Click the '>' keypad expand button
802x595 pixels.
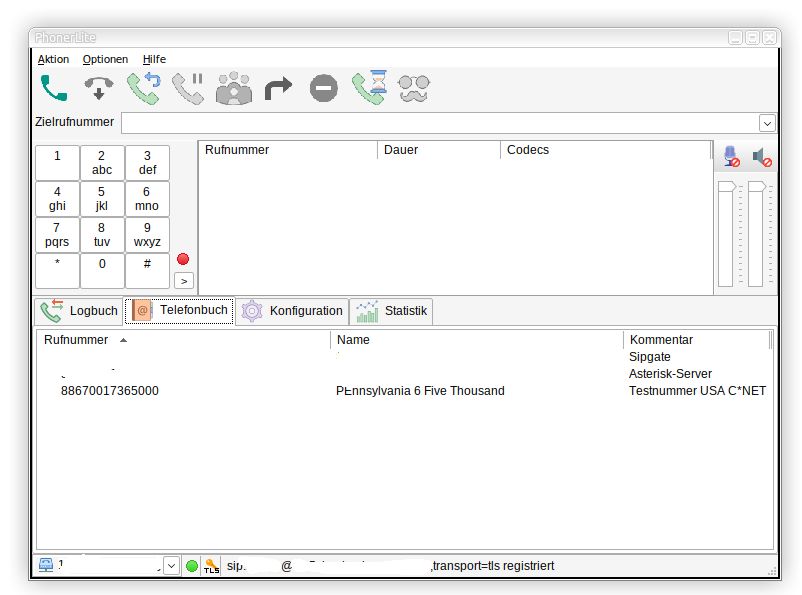(184, 281)
